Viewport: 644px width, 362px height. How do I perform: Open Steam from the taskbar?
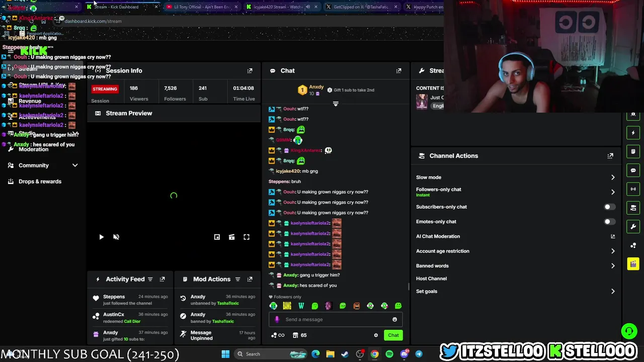[x=345, y=354]
